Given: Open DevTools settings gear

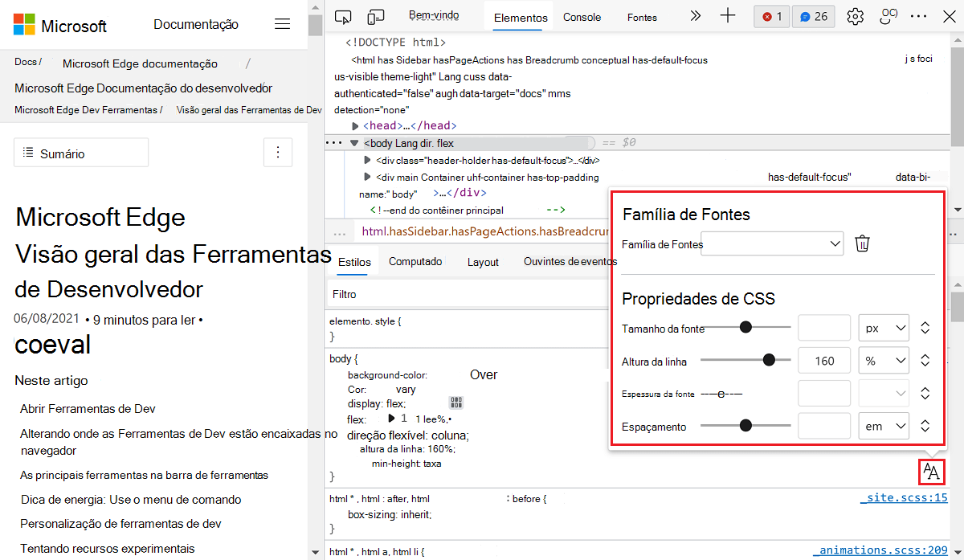Looking at the screenshot, I should [x=855, y=16].
